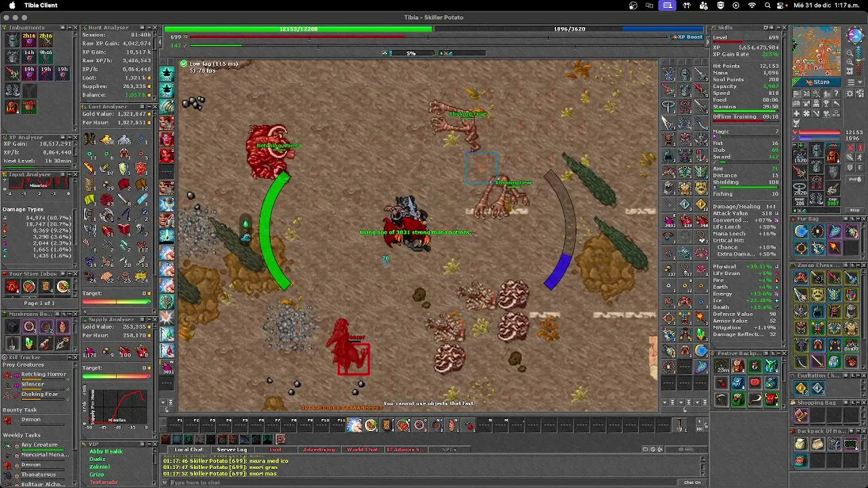This screenshot has height=488, width=868.
Task: Collapse the Kill Tracker panel
Action: tap(70, 358)
